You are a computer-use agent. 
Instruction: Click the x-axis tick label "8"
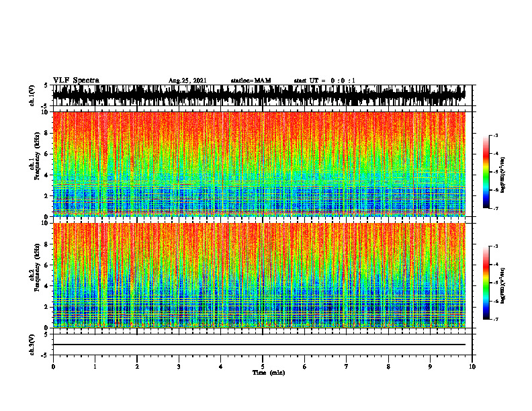point(388,367)
